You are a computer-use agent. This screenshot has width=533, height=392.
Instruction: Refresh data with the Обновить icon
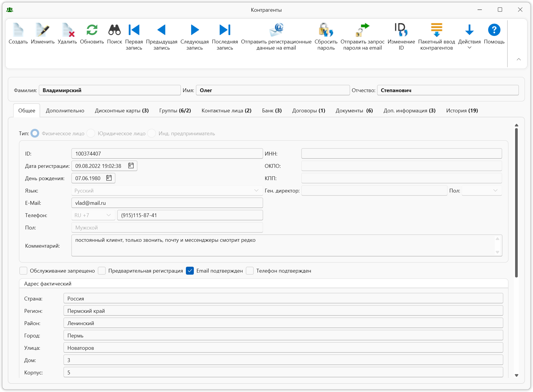coord(92,30)
